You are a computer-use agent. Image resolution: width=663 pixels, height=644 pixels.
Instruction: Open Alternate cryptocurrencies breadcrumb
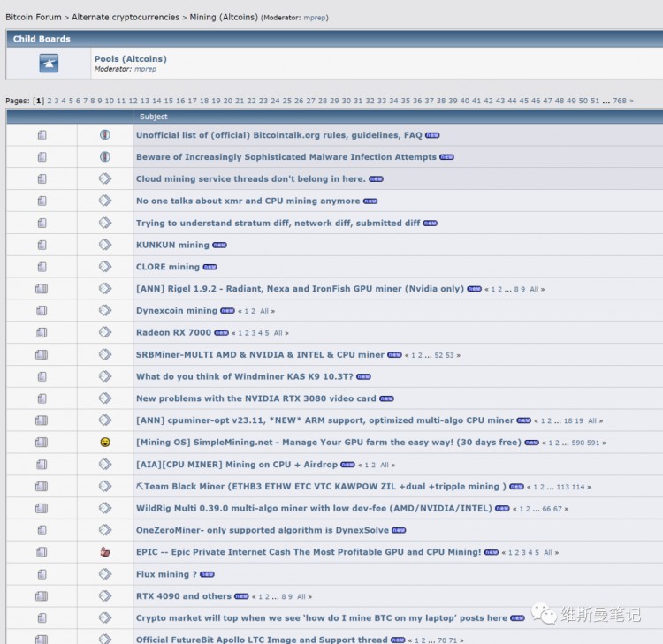pos(126,18)
